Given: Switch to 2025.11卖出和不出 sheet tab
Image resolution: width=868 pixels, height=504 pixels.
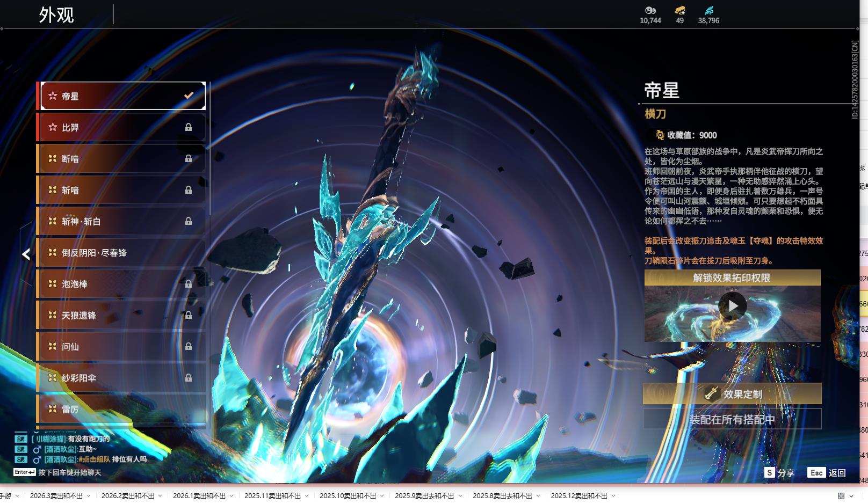Looking at the screenshot, I should point(273,495).
